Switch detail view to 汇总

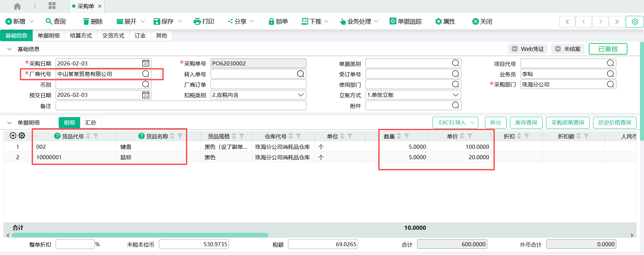tap(91, 122)
